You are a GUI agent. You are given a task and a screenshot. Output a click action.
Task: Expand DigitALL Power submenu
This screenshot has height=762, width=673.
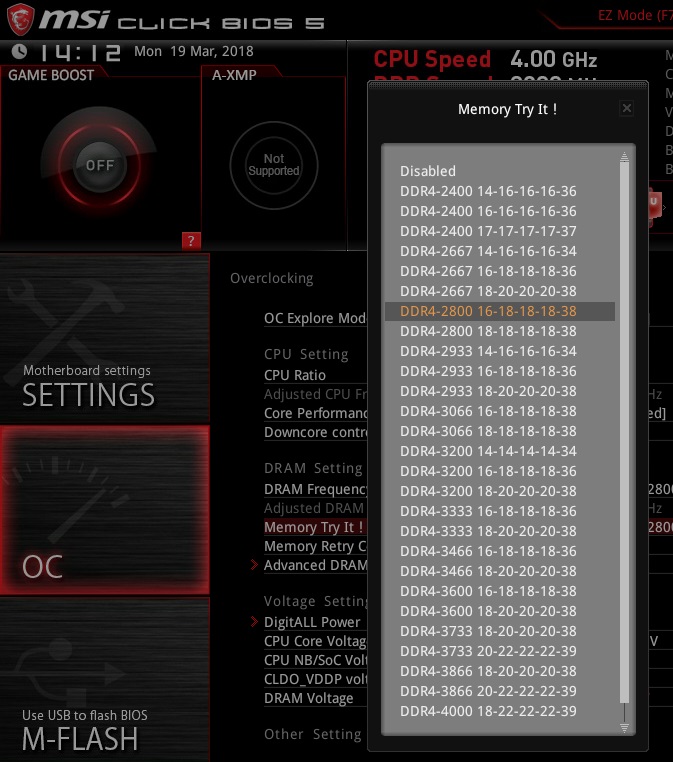(311, 622)
